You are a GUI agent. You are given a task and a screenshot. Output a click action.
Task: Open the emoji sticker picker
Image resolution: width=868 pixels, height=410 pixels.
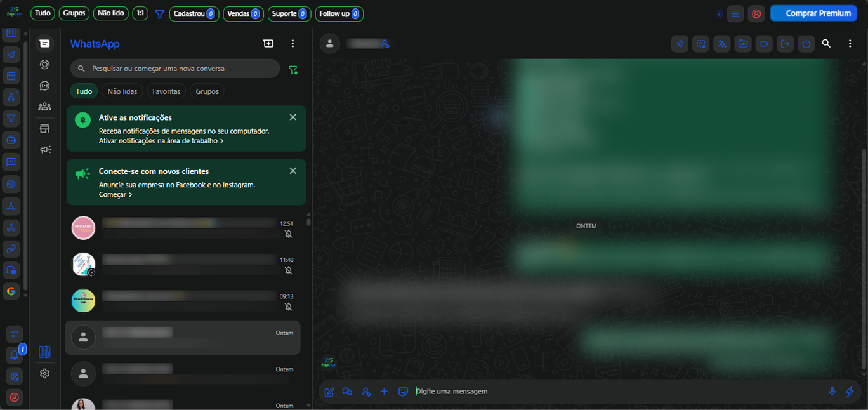coord(403,391)
